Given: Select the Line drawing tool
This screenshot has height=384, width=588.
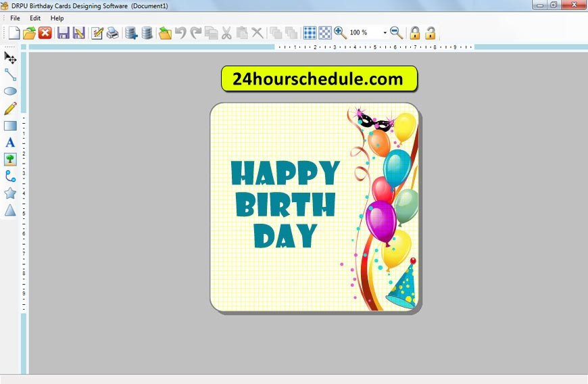Looking at the screenshot, I should point(10,74).
